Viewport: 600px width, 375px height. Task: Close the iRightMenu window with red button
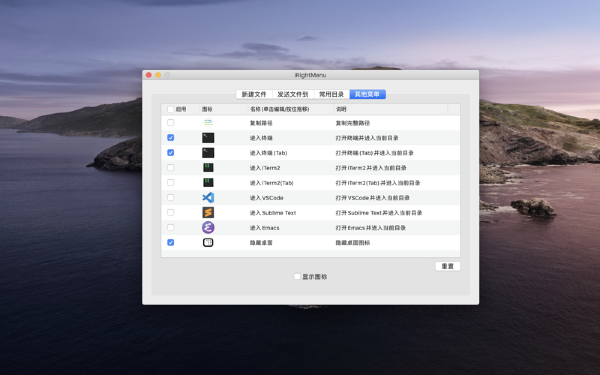149,75
